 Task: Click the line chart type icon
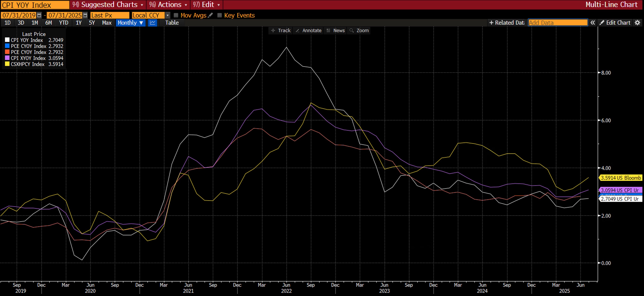[152, 23]
